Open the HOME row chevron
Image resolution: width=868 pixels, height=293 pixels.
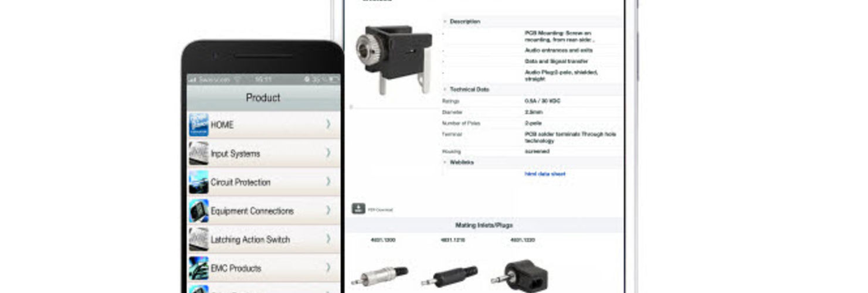[328, 124]
